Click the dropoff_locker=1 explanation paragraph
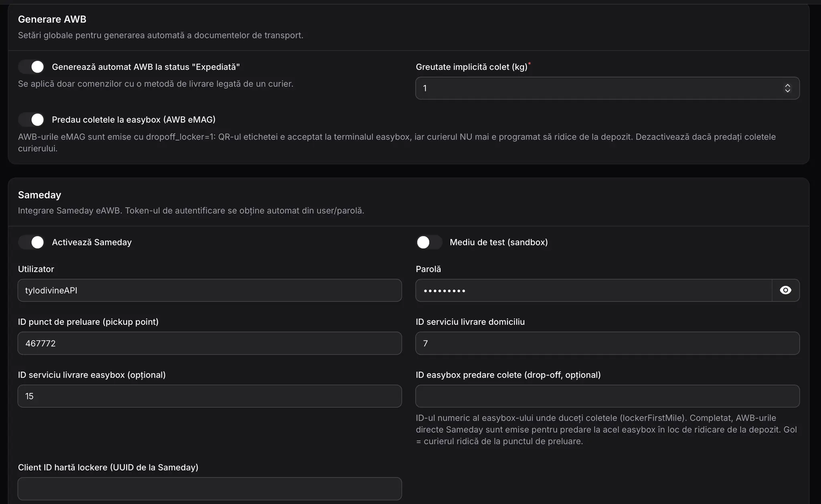 tap(397, 142)
